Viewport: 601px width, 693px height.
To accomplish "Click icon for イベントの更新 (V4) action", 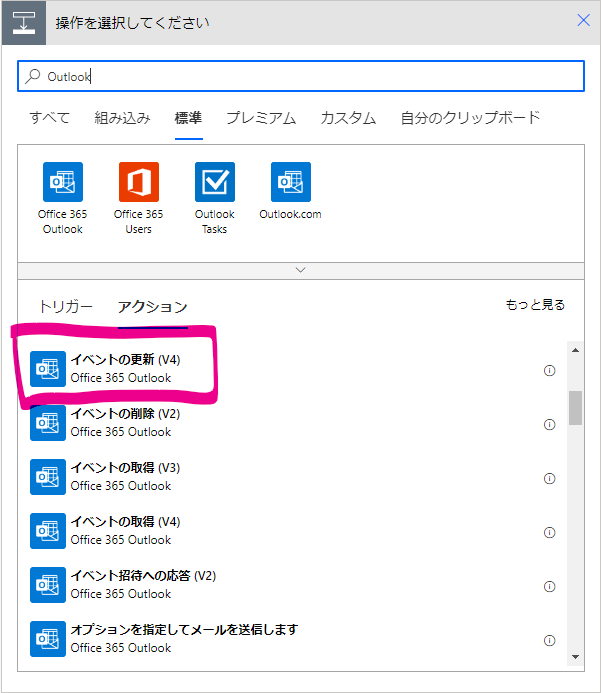I will (48, 369).
